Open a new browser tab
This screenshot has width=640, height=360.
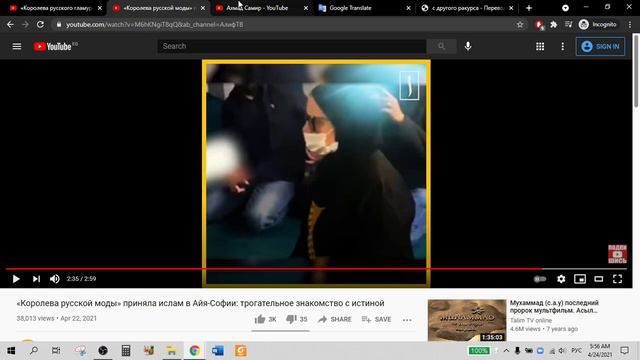pos(529,8)
